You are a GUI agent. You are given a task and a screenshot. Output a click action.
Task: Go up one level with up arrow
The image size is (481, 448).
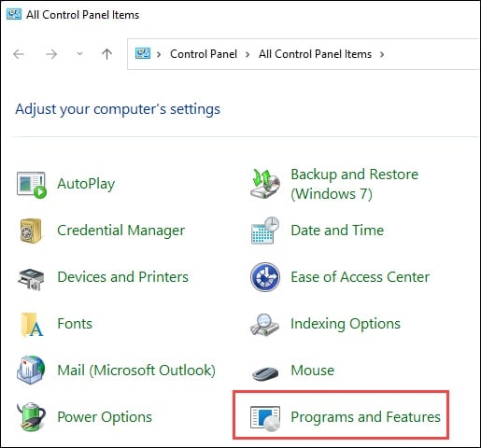106,54
